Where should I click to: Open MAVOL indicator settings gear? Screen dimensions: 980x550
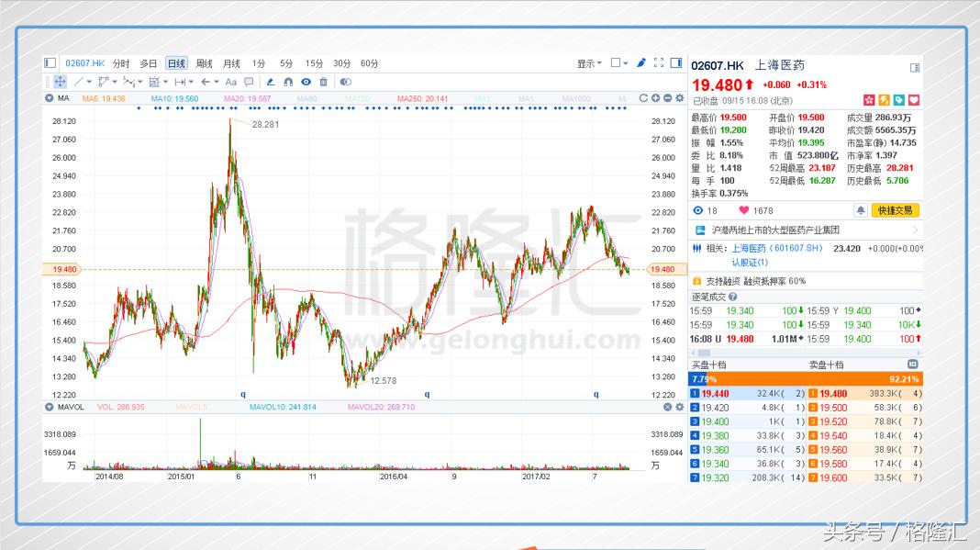679,407
